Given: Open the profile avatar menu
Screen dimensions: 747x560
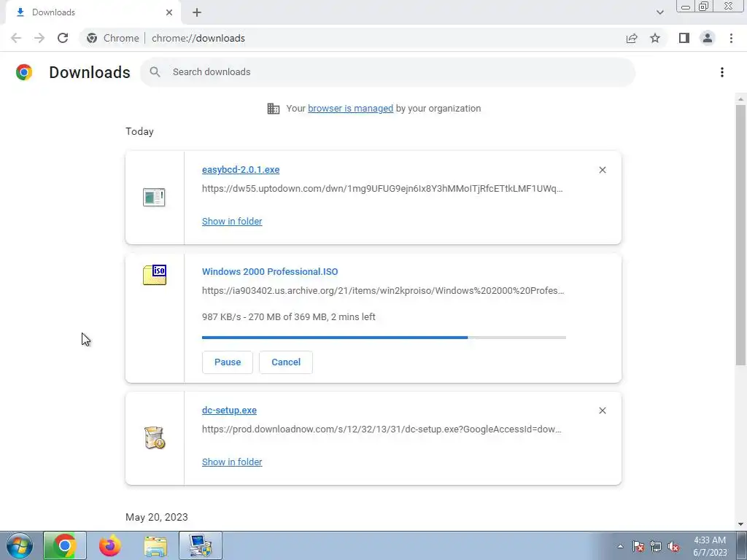Looking at the screenshot, I should [x=708, y=38].
